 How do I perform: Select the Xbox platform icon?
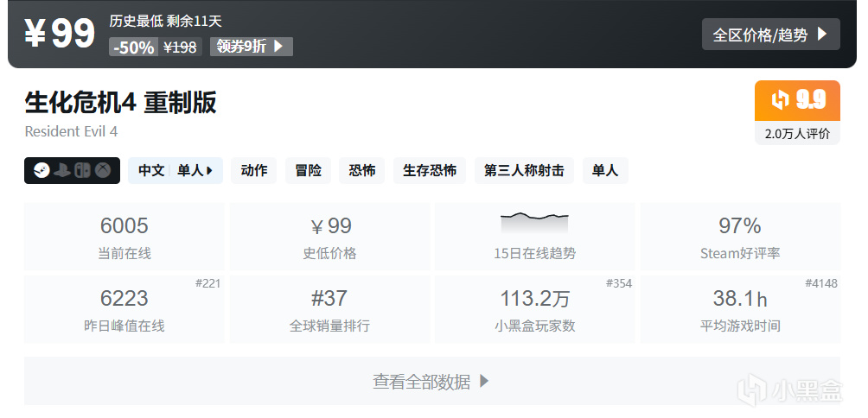(x=102, y=171)
